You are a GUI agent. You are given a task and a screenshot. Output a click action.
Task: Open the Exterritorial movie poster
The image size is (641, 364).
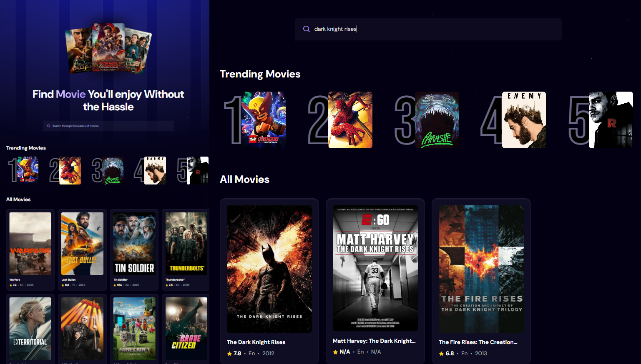(x=30, y=329)
